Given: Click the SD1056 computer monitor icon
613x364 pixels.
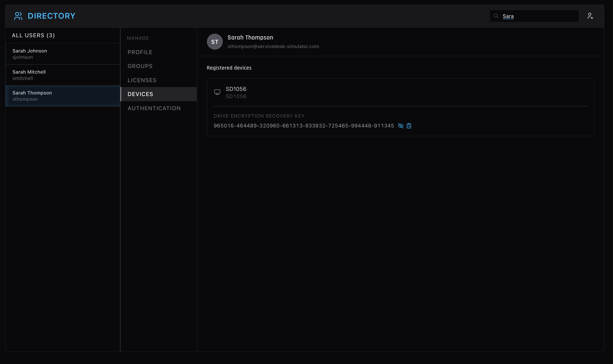Looking at the screenshot, I should (217, 92).
